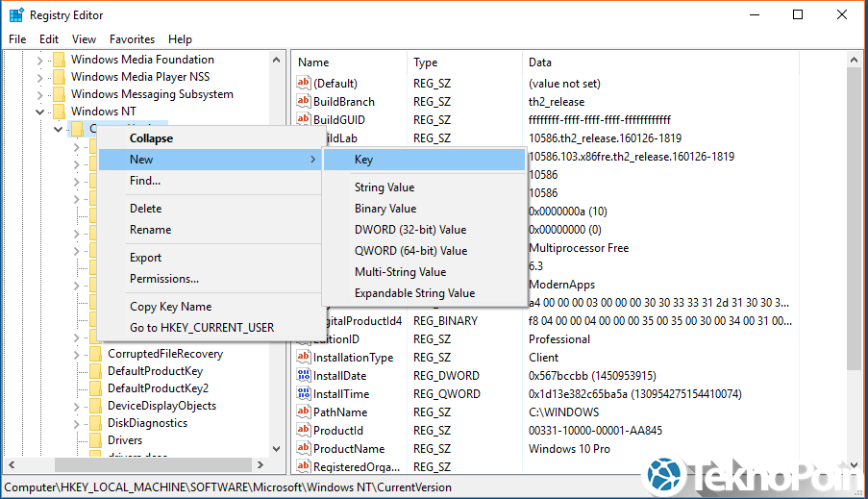Choose Key from the New submenu
868x499 pixels.
click(x=424, y=160)
